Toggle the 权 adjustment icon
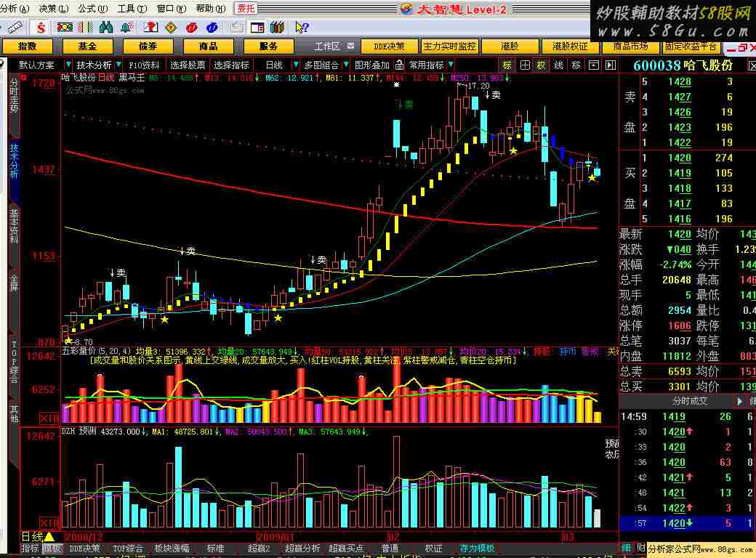756x558 pixels. point(542,65)
